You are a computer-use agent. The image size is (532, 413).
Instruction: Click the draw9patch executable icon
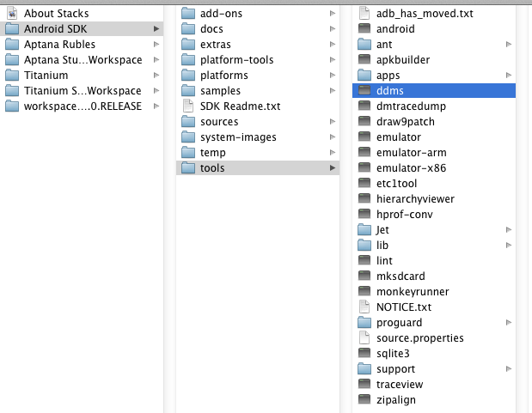[364, 121]
